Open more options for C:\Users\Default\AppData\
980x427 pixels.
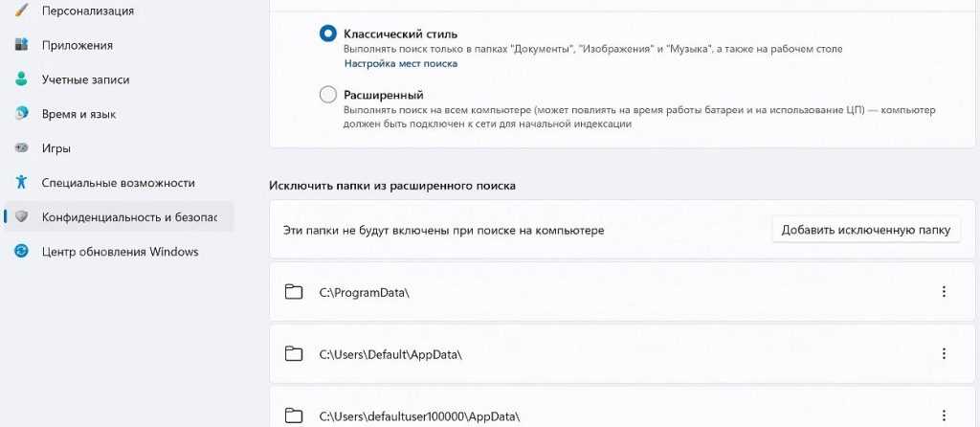coord(944,354)
